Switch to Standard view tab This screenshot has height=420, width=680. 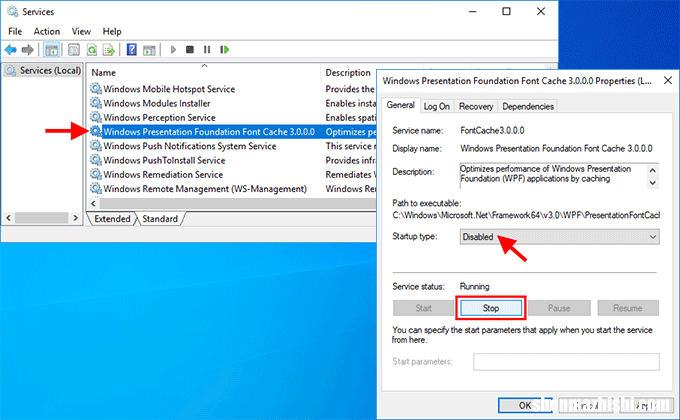point(160,219)
